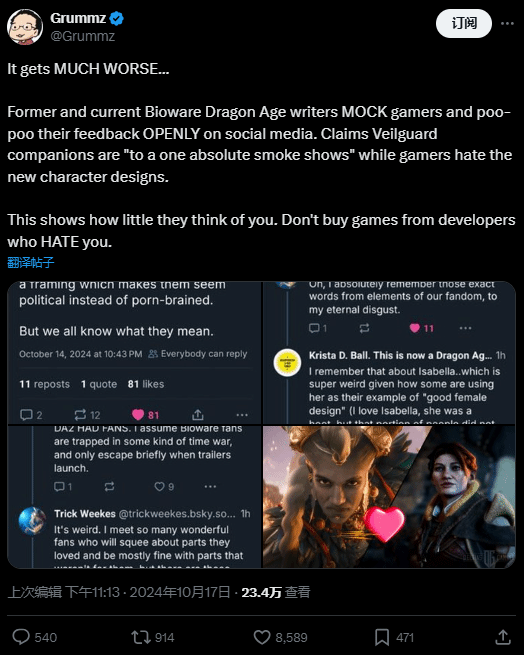Translate the post via 翻译帖子
Screen dimensions: 524x655
point(31,262)
